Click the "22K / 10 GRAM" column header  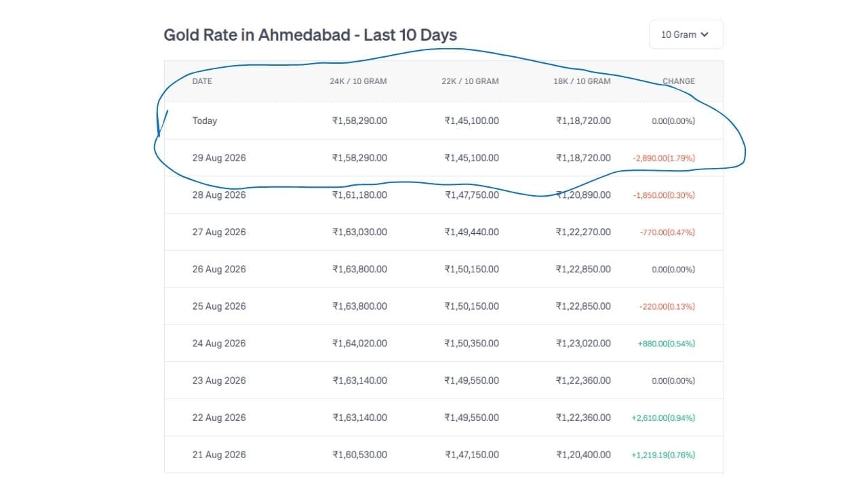click(x=470, y=81)
